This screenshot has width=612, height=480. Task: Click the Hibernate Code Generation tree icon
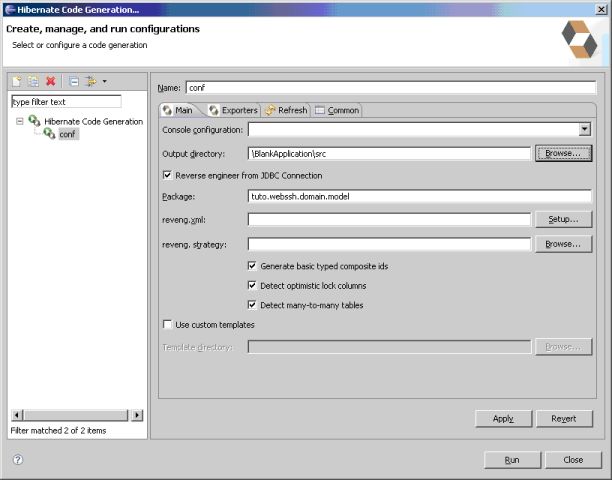pyautogui.click(x=34, y=121)
